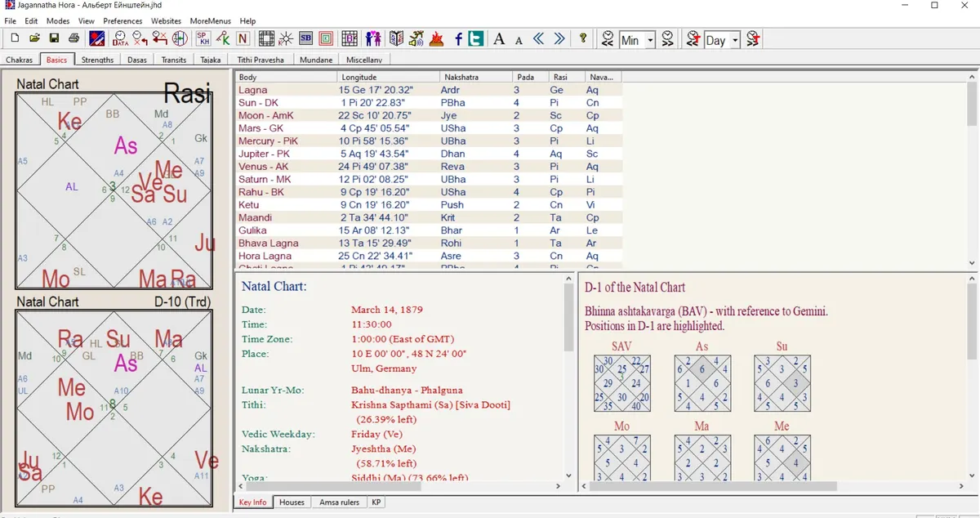This screenshot has width=980, height=518.
Task: Select the Jupiter - PK row
Action: click(x=429, y=154)
